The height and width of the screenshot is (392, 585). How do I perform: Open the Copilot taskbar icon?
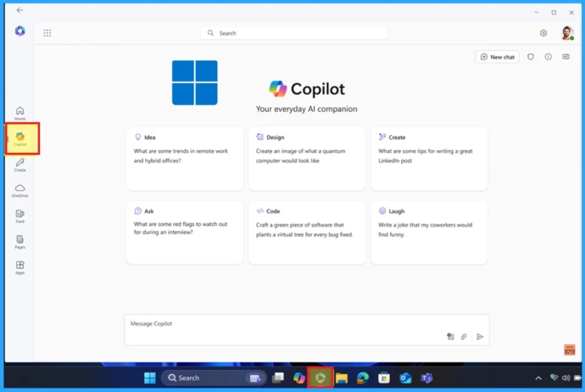[x=299, y=378]
